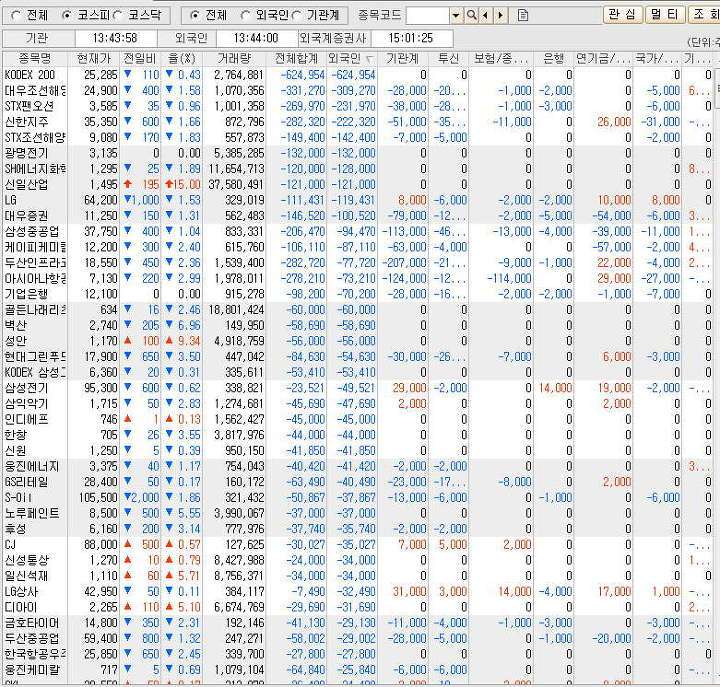The width and height of the screenshot is (720, 687).
Task: Go to previous stock with left arrow
Action: click(485, 15)
